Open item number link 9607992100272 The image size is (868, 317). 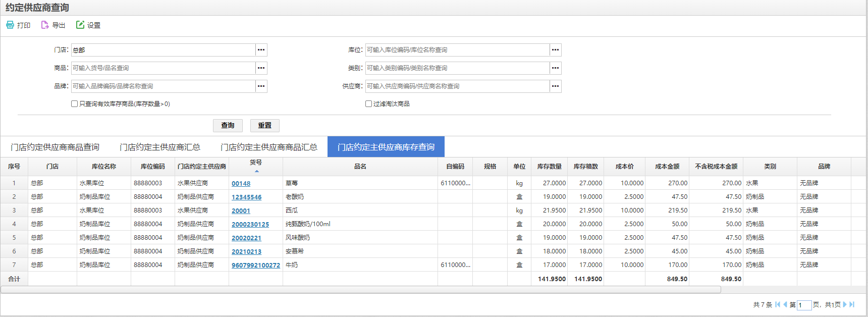click(256, 265)
